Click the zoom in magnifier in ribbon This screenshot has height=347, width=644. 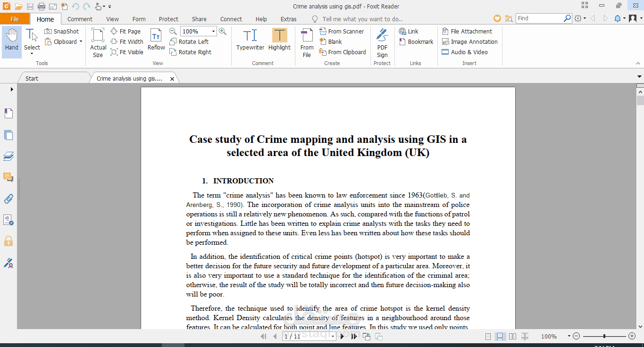223,32
